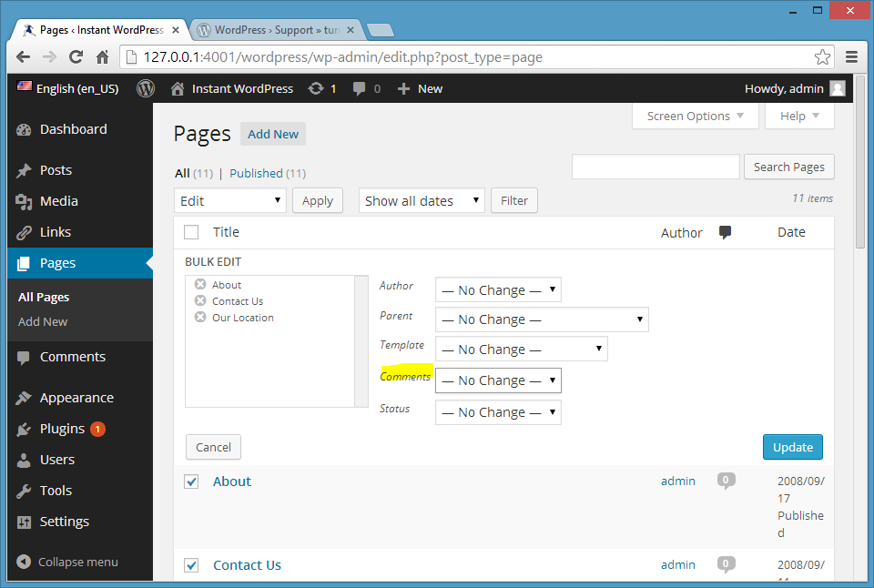Open the Comments bulk edit dropdown
Screen dimensions: 874x588
pos(498,380)
